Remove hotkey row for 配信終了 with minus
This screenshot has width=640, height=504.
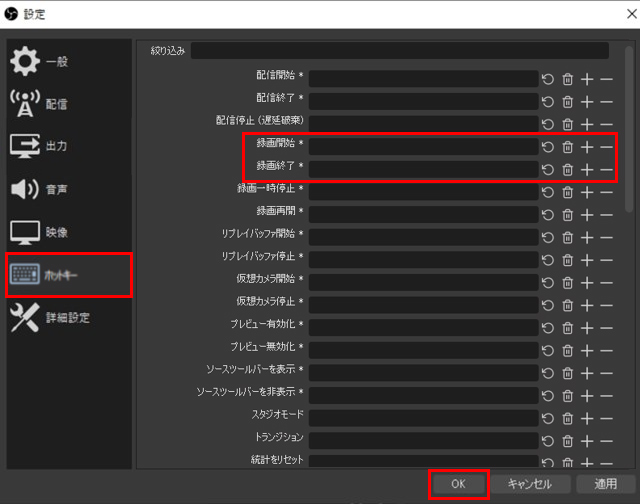click(x=606, y=101)
